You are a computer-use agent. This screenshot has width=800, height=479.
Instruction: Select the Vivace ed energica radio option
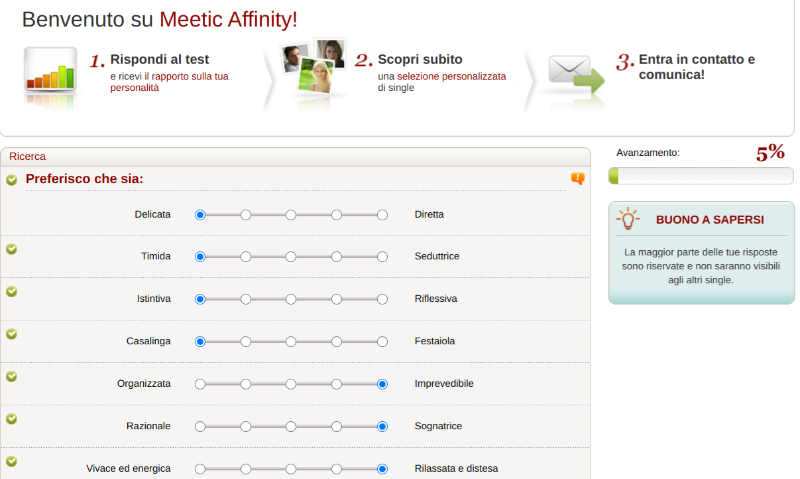pyautogui.click(x=200, y=468)
